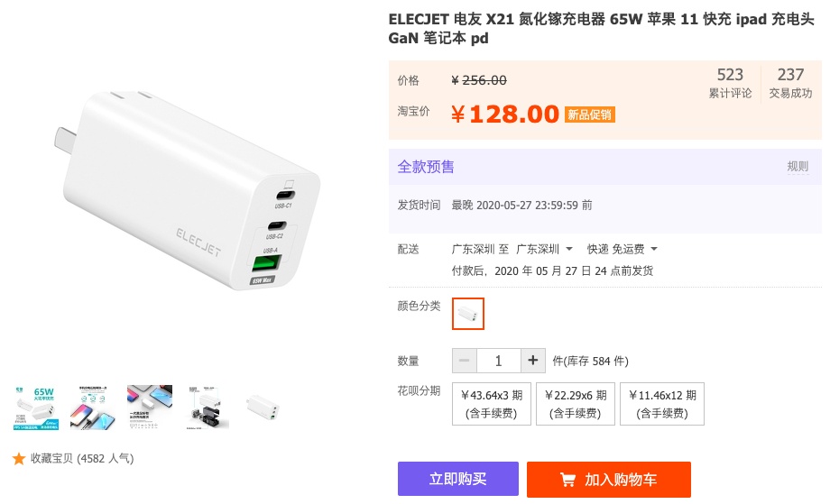Open the 523 累计评论 reviews tab

pyautogui.click(x=730, y=83)
